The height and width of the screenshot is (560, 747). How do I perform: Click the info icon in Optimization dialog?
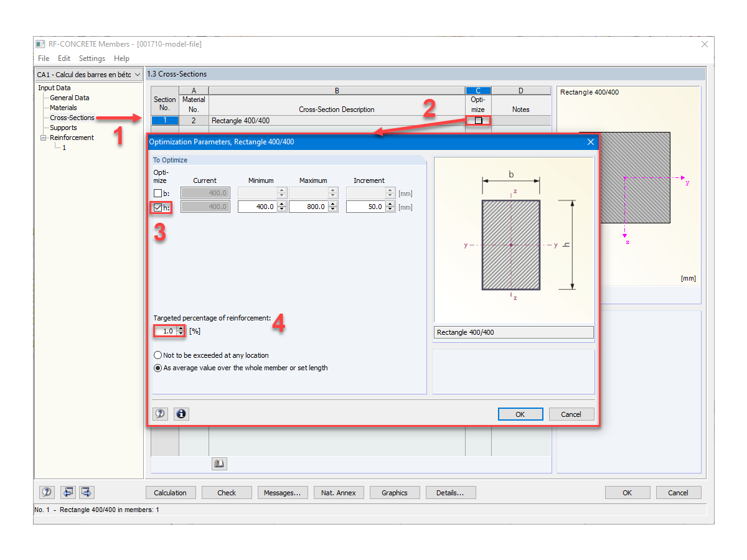pyautogui.click(x=181, y=414)
